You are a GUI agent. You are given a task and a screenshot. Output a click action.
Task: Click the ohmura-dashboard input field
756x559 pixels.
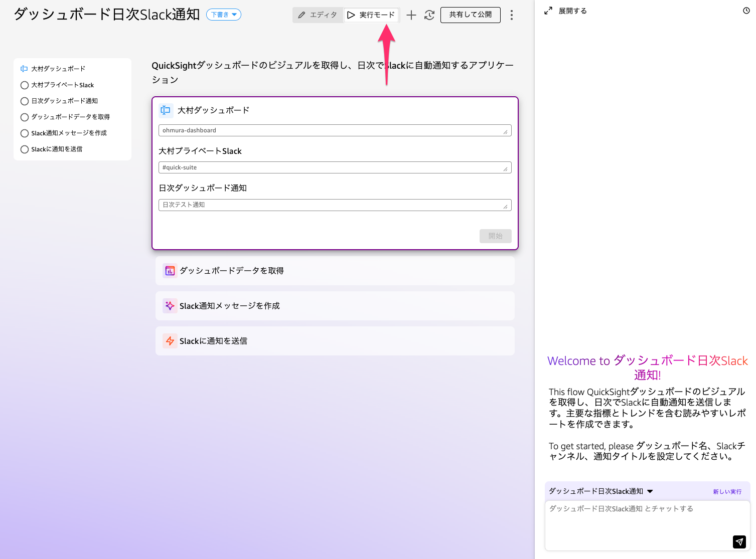point(331,130)
